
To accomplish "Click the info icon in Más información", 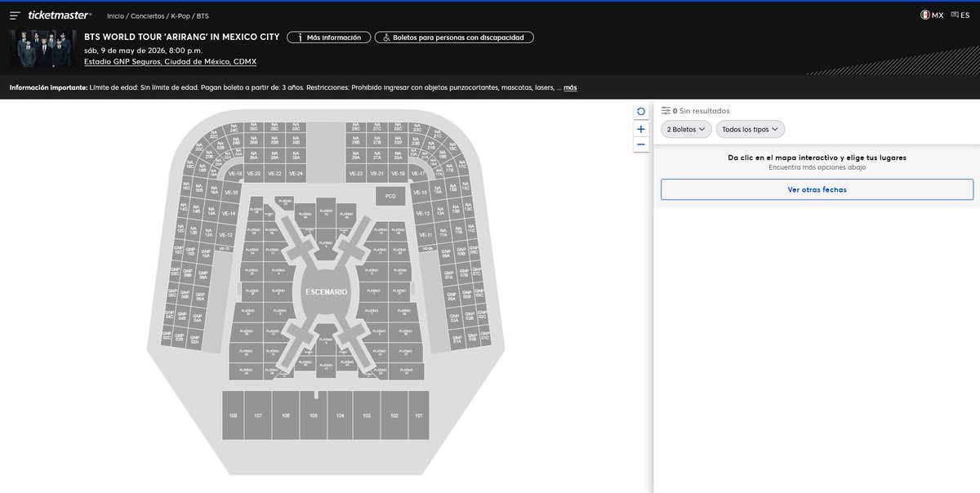I will click(301, 38).
